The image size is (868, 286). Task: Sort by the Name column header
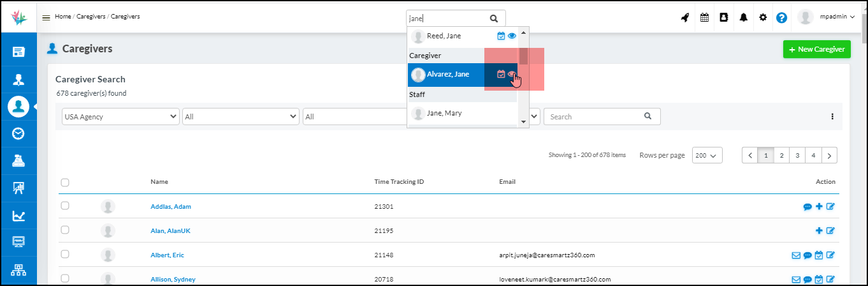159,182
